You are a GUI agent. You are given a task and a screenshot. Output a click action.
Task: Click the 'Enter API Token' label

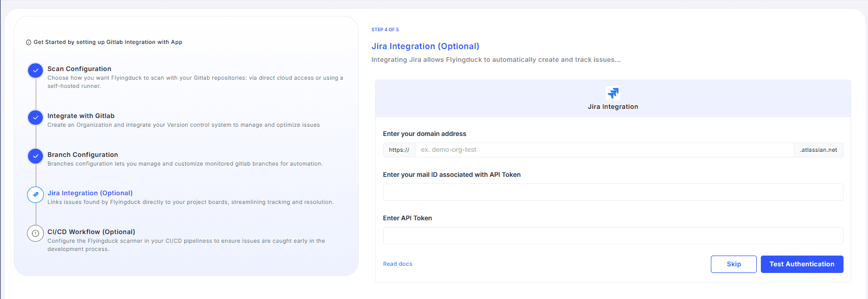pos(407,218)
